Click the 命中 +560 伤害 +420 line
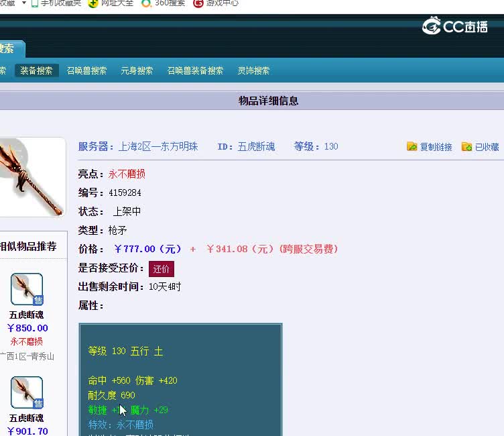Image resolution: width=504 pixels, height=436 pixels. [x=133, y=380]
